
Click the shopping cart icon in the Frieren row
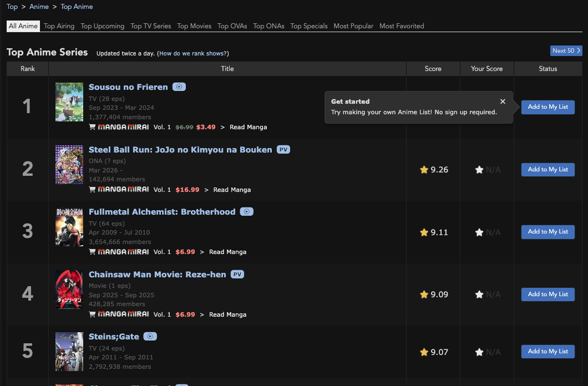tap(92, 127)
